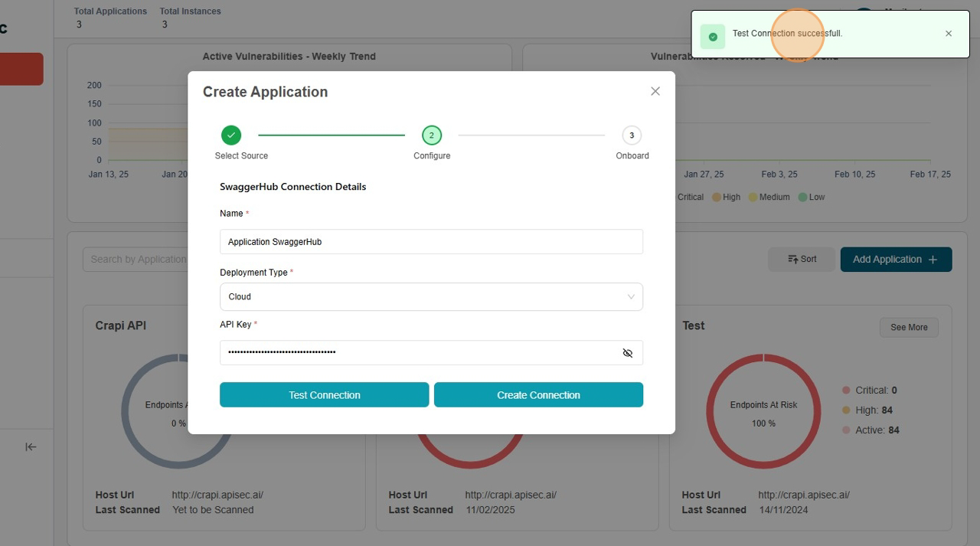Close the Create Application dialog
980x546 pixels.
[655, 91]
